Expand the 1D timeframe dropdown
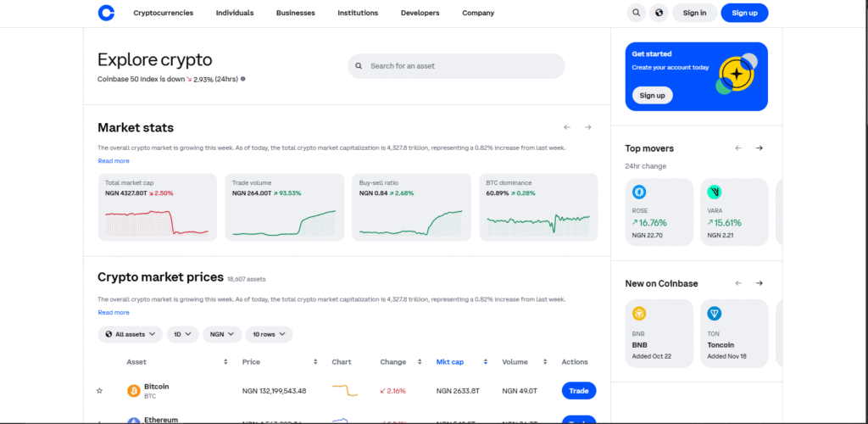This screenshot has width=868, height=424. (x=182, y=334)
